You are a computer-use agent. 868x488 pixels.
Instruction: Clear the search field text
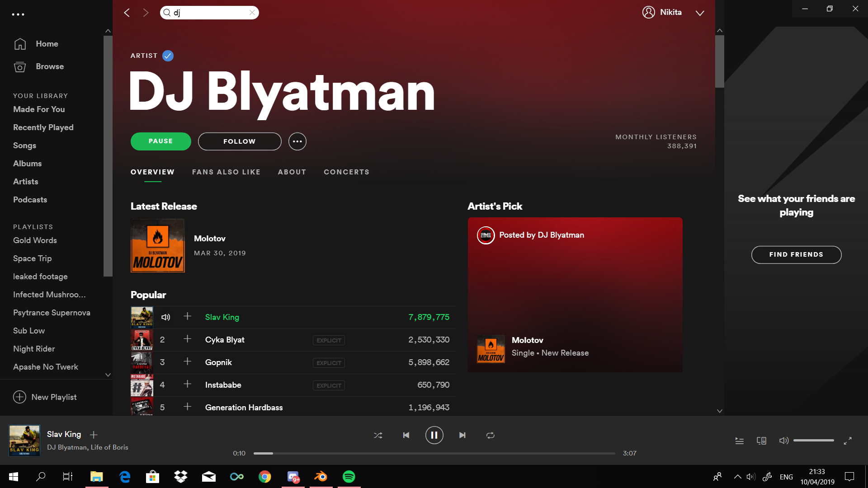click(x=252, y=13)
